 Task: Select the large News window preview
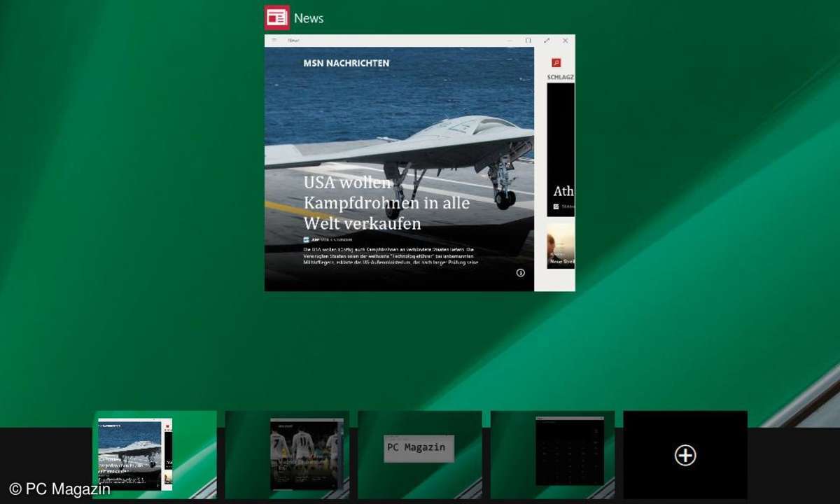(420, 163)
